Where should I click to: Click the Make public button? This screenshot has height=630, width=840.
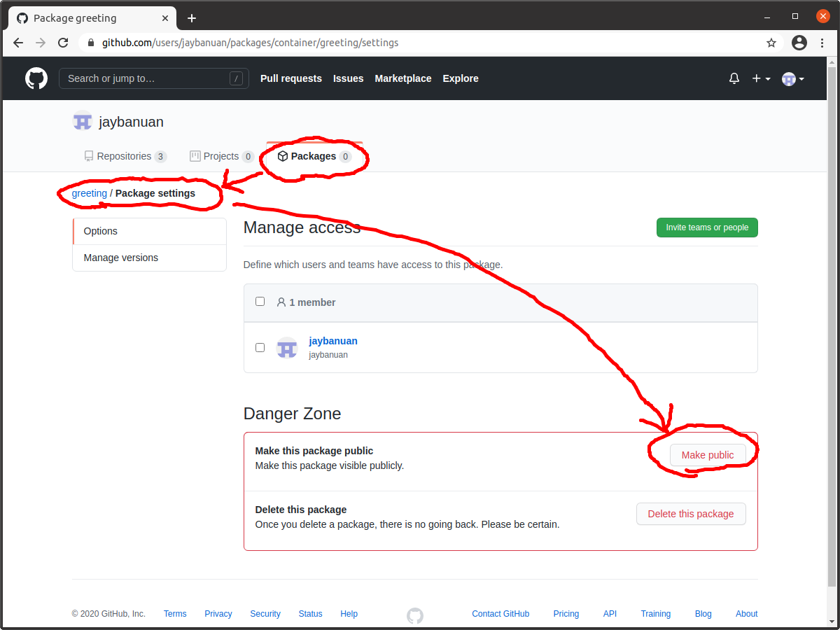[x=708, y=455]
